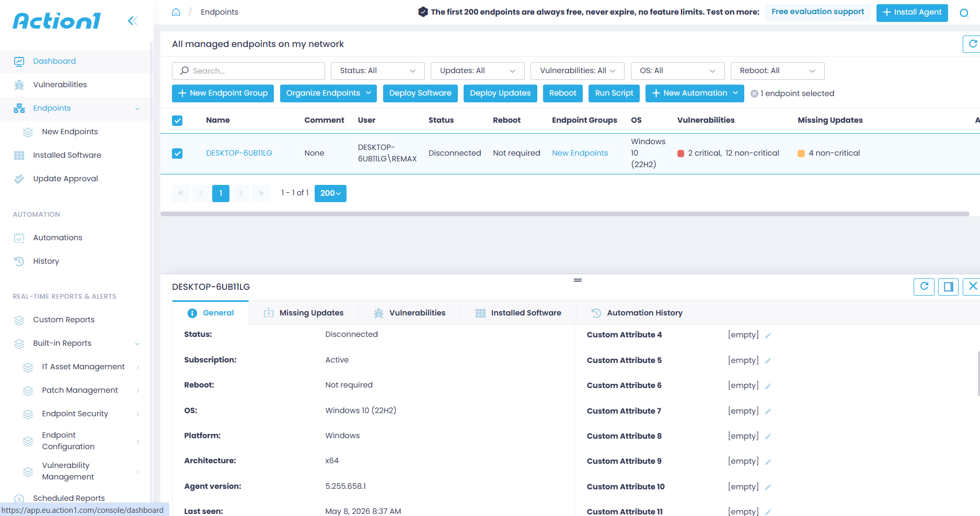Open Dashboard from sidebar

coord(54,61)
